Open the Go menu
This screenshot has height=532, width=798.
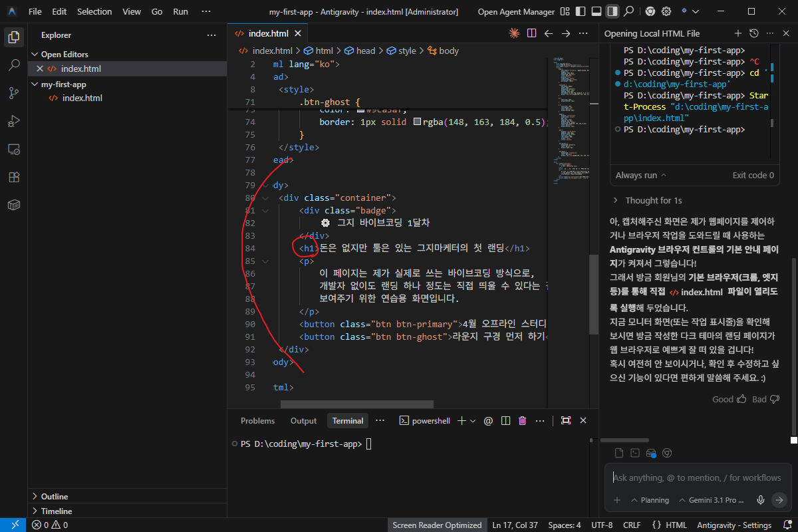coord(157,11)
